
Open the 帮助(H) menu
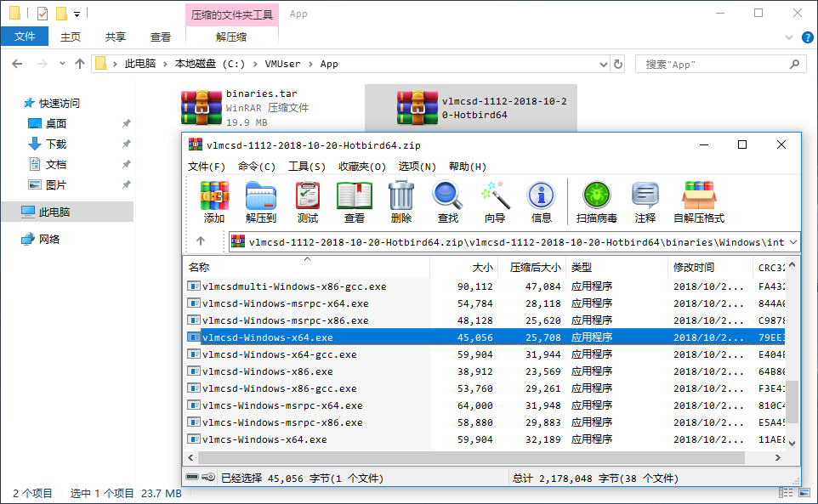pyautogui.click(x=468, y=167)
